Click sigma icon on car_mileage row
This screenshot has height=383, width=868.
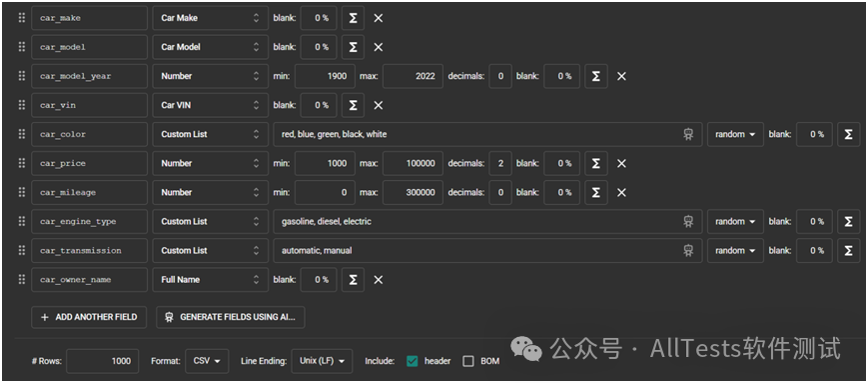point(596,192)
